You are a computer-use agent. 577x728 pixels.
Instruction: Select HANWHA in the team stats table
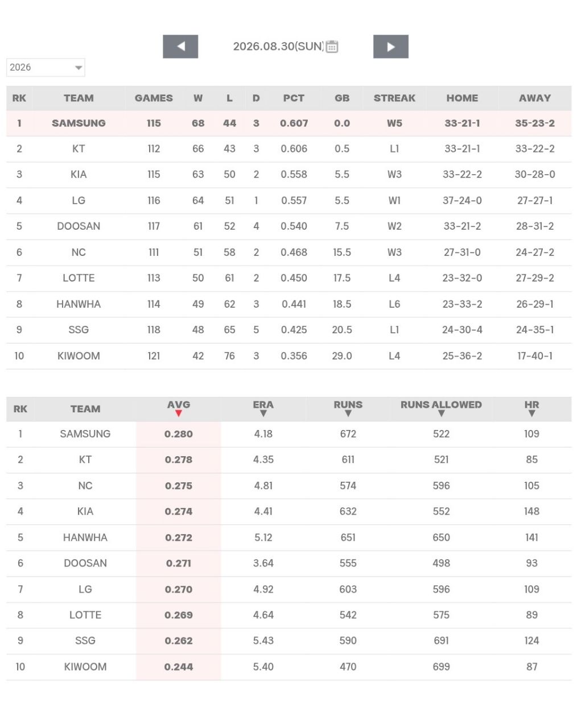pyautogui.click(x=85, y=537)
